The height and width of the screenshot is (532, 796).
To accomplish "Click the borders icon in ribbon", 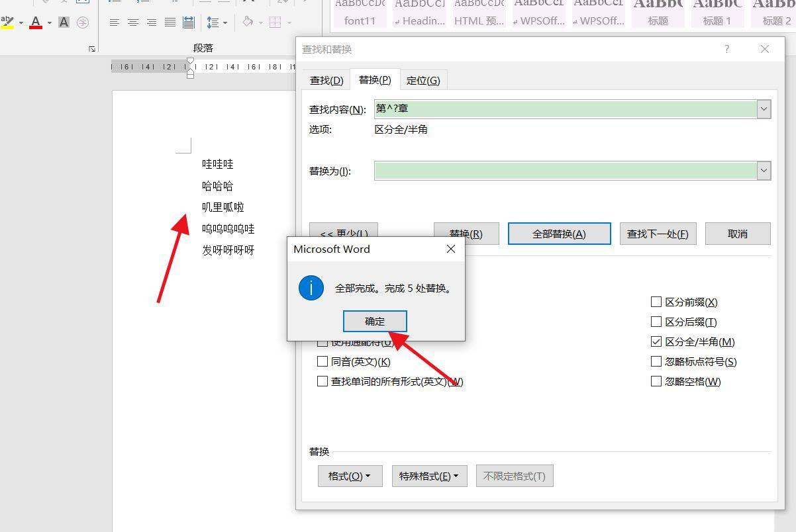I will (x=275, y=22).
